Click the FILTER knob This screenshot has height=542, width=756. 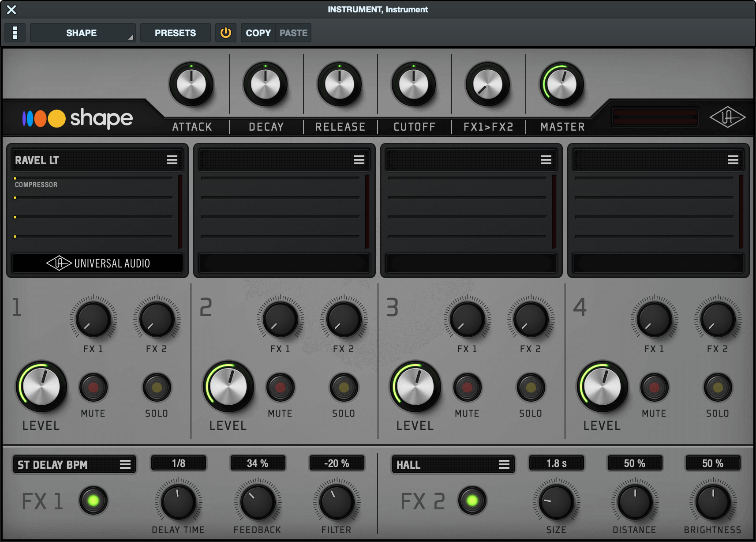(x=337, y=502)
